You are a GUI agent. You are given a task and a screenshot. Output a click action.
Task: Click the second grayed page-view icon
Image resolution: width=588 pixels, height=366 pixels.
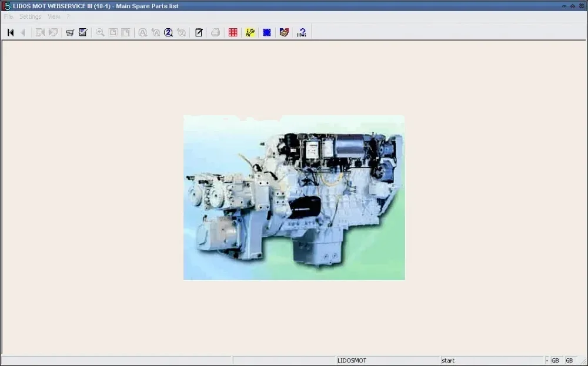[126, 32]
